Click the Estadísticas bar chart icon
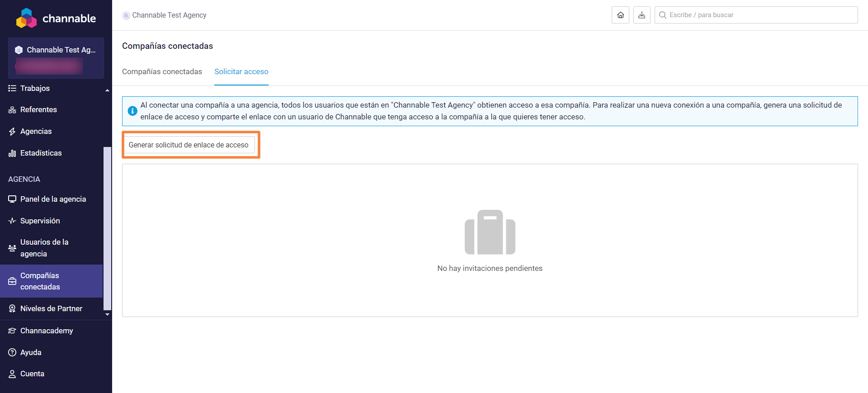This screenshot has width=868, height=393. tap(12, 153)
